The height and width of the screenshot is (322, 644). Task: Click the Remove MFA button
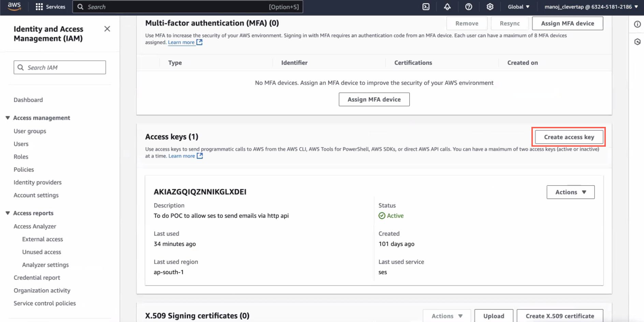(x=467, y=23)
